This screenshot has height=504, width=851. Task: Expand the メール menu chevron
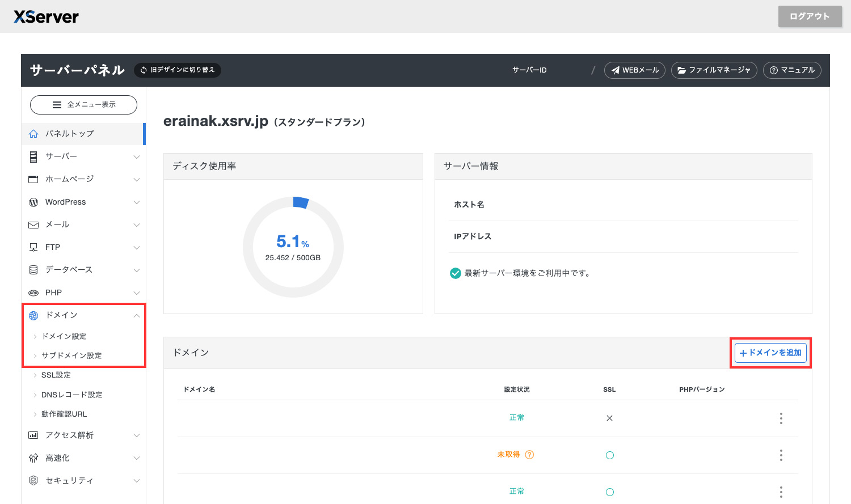(x=137, y=225)
